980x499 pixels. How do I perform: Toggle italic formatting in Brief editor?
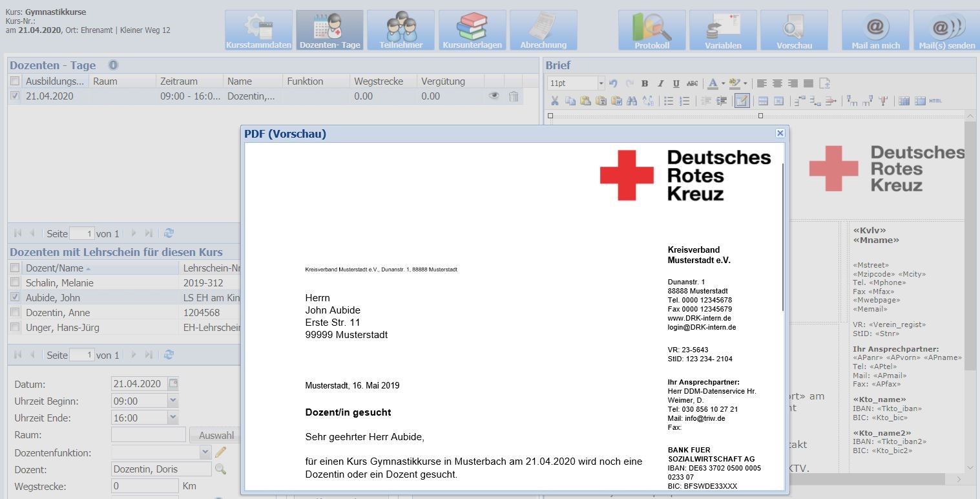pyautogui.click(x=660, y=83)
